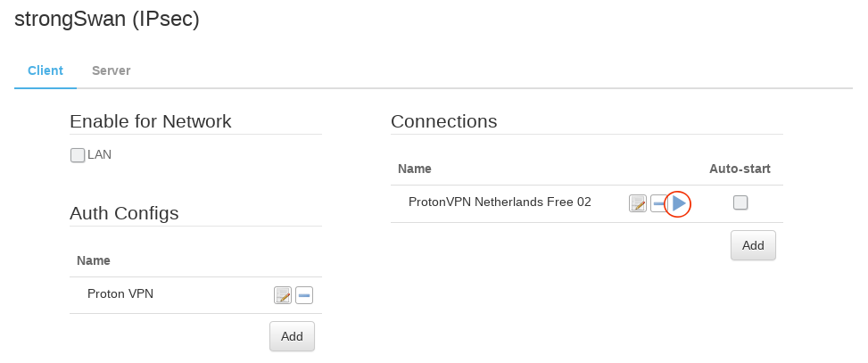
Task: Click the LAN label text
Action: 100,154
